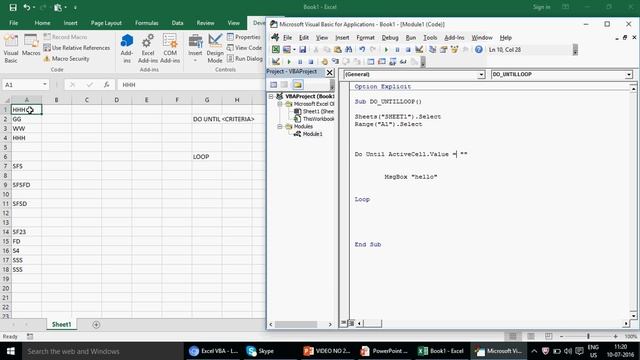Open Insert controls dropdown in Excel ribbon
The width and height of the screenshot is (640, 360).
195,49
